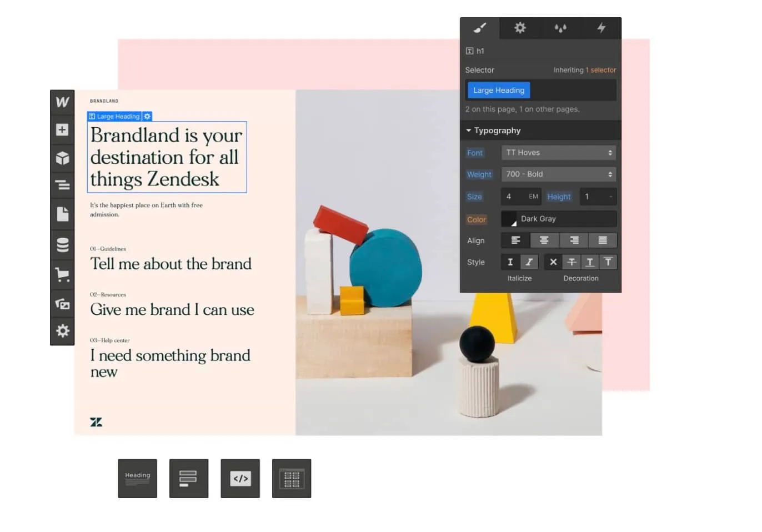Change the EM size unit
This screenshot has width=762, height=532.
click(x=533, y=197)
